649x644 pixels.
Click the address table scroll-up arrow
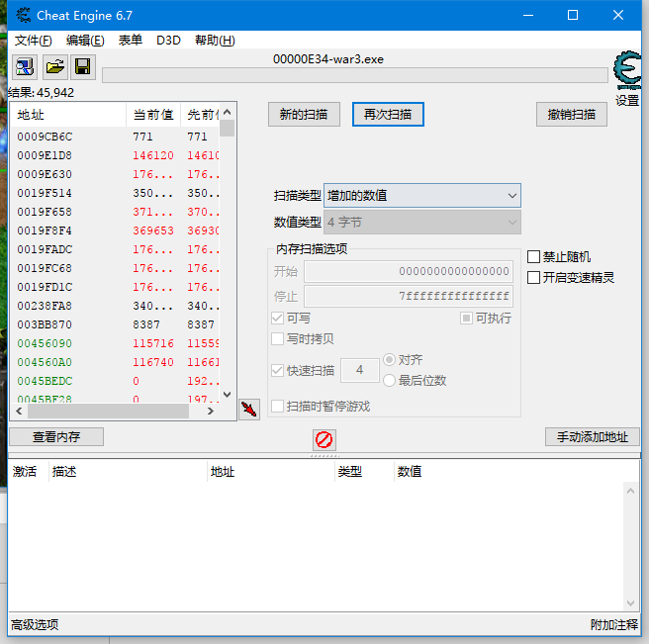coord(630,491)
